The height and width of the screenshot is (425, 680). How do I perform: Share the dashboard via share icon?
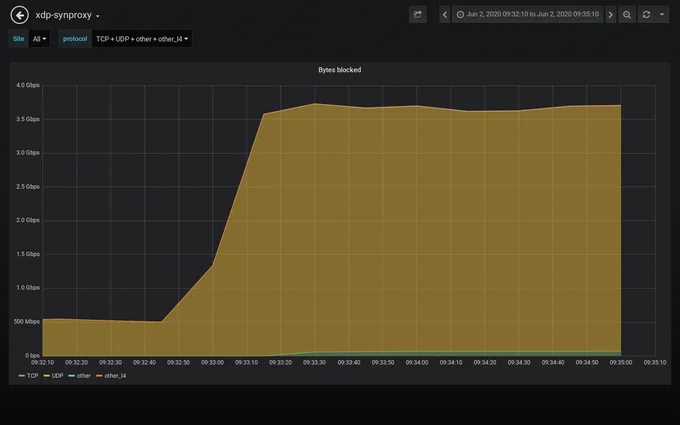point(418,14)
